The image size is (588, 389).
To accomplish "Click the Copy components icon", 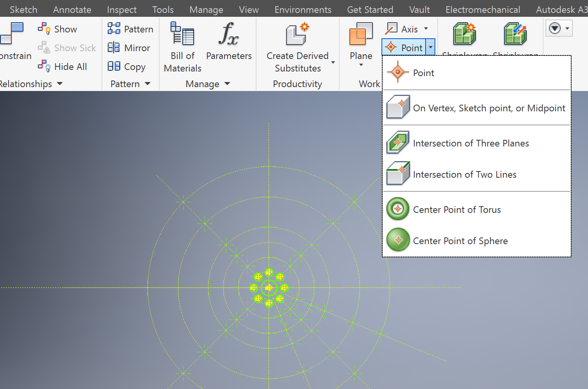I will pyautogui.click(x=114, y=66).
